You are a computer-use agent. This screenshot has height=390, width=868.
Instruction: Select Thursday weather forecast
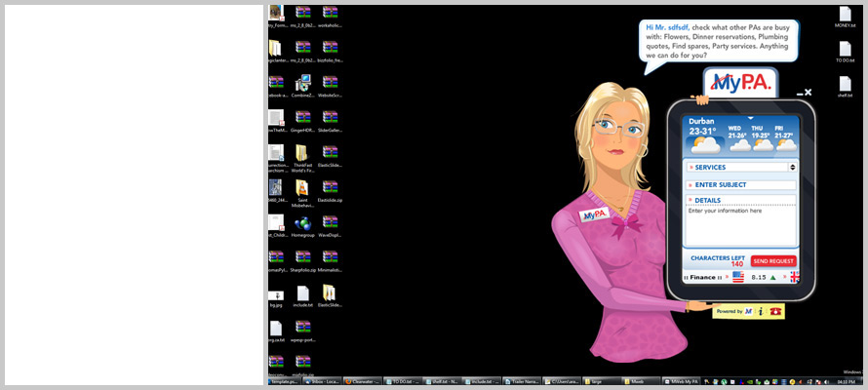pos(761,138)
